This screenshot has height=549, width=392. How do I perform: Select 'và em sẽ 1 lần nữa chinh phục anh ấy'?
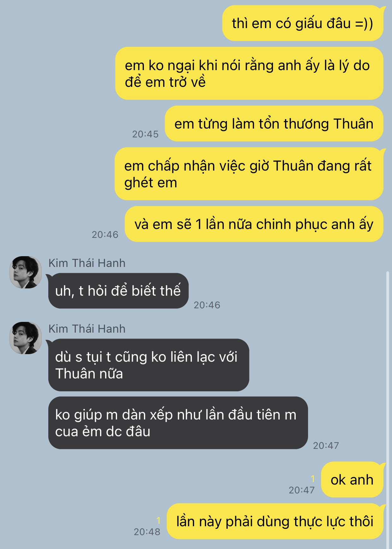tap(254, 224)
